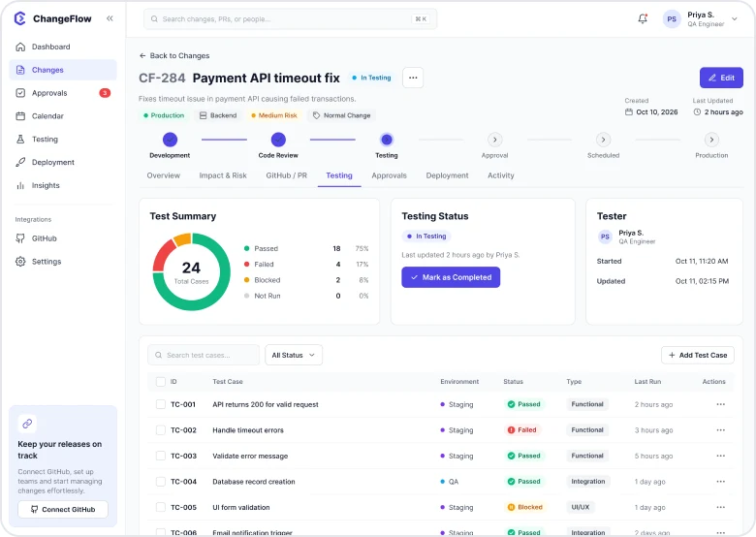This screenshot has width=756, height=537.
Task: Click Mark as Completed button
Action: pos(451,277)
